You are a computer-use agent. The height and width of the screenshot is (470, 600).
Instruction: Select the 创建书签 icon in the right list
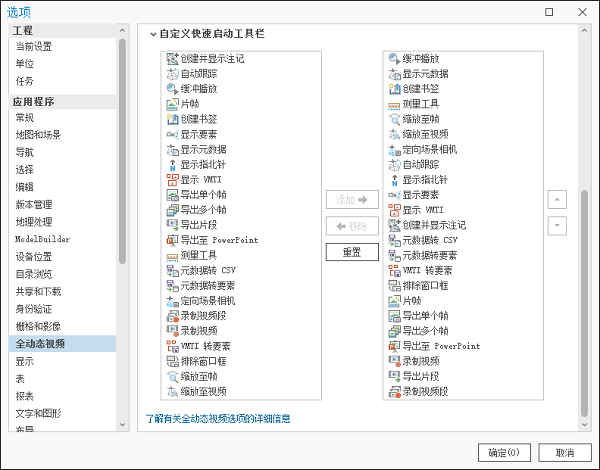(x=394, y=89)
